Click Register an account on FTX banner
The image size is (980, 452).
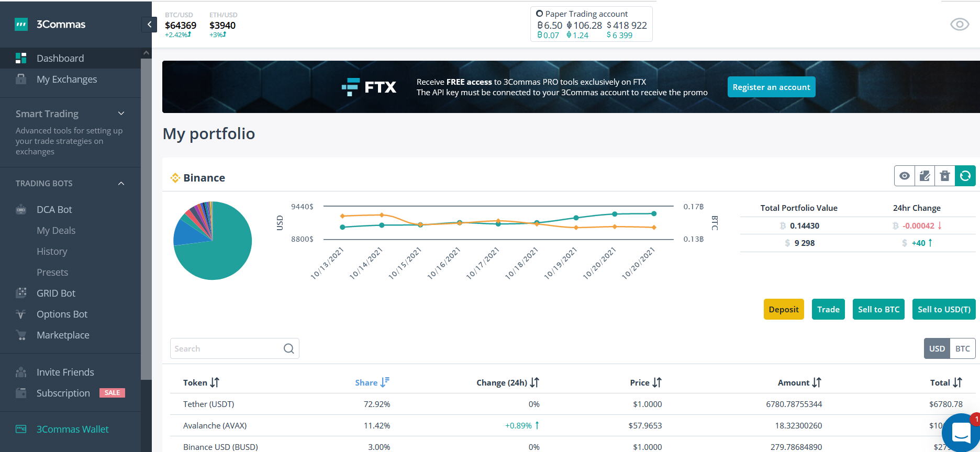click(x=771, y=87)
